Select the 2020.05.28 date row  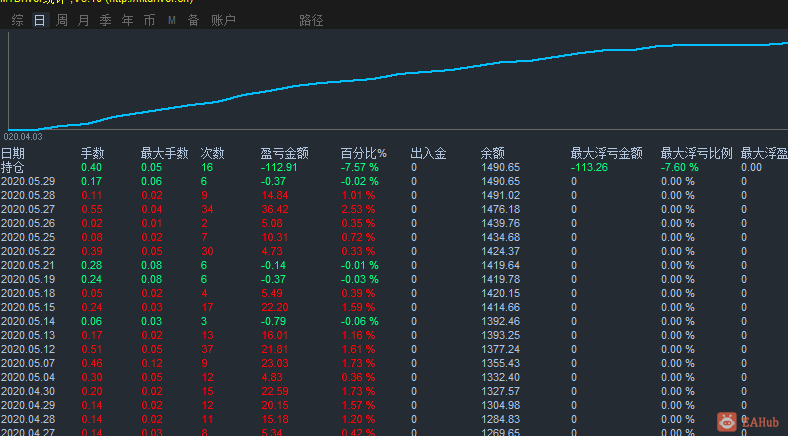(394, 195)
